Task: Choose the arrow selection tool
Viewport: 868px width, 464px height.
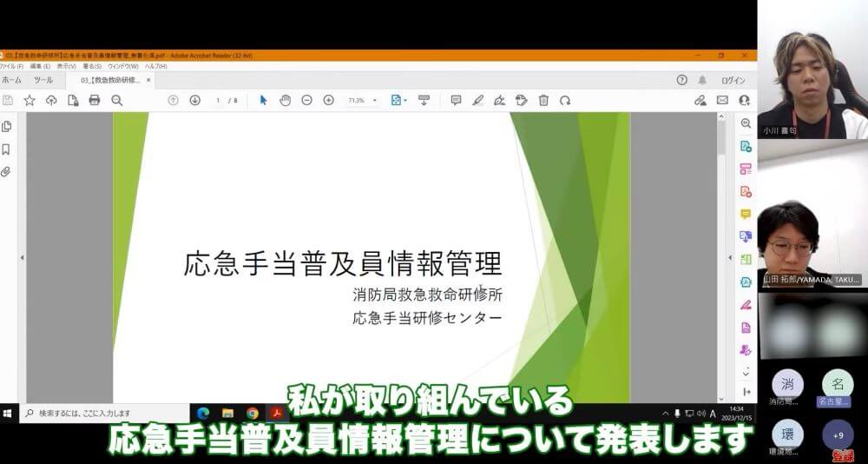Action: click(x=264, y=100)
